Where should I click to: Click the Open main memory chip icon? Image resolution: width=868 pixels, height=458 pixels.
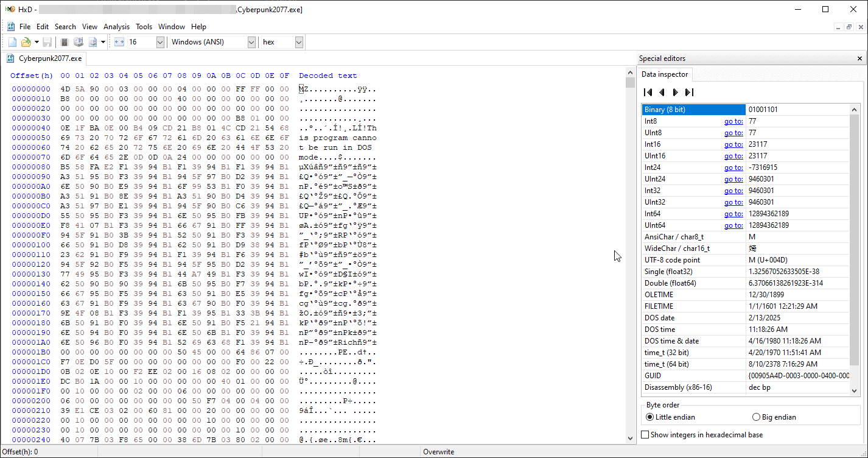pos(64,42)
